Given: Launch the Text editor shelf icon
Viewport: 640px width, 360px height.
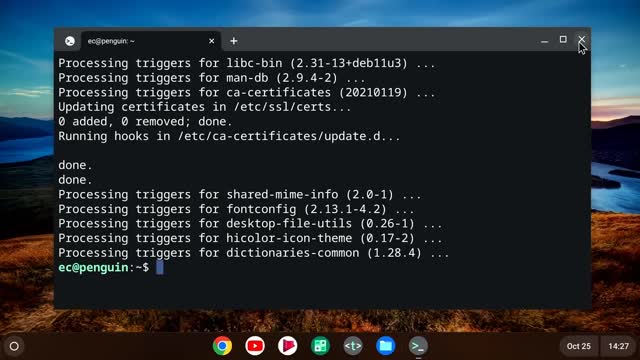Looking at the screenshot, I should 353,346.
